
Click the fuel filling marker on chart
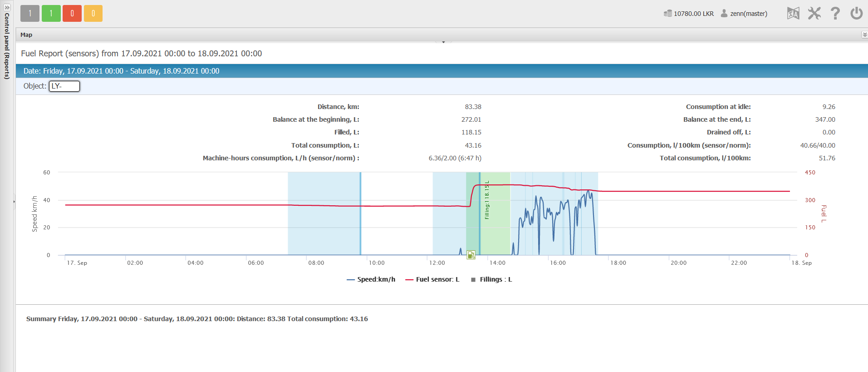pos(471,255)
